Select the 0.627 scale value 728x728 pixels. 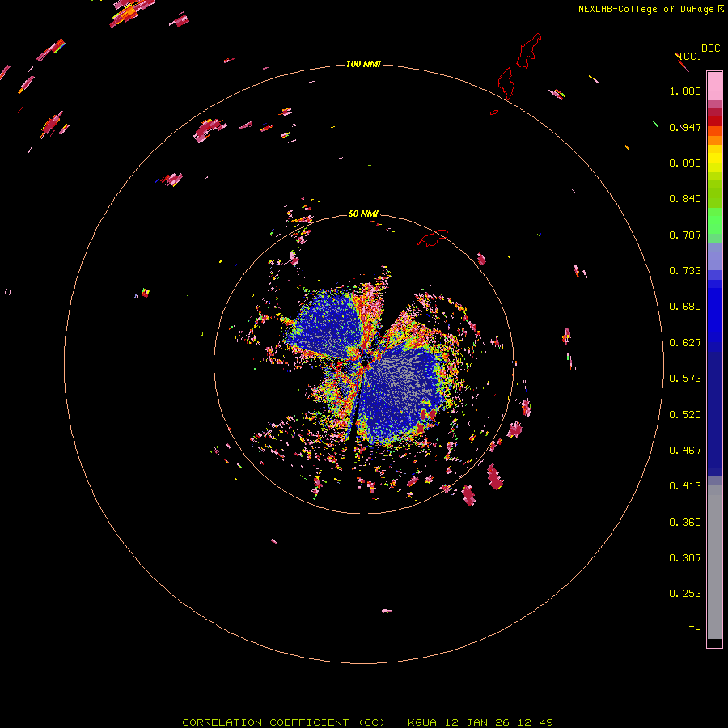coord(685,343)
